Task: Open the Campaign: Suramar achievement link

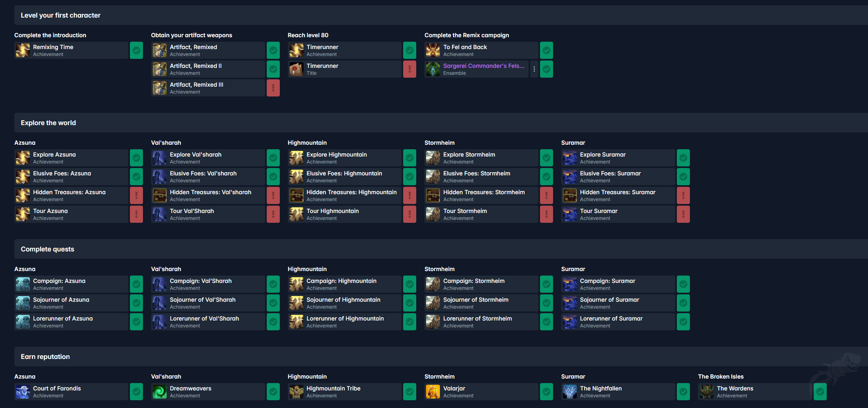Action: click(607, 281)
